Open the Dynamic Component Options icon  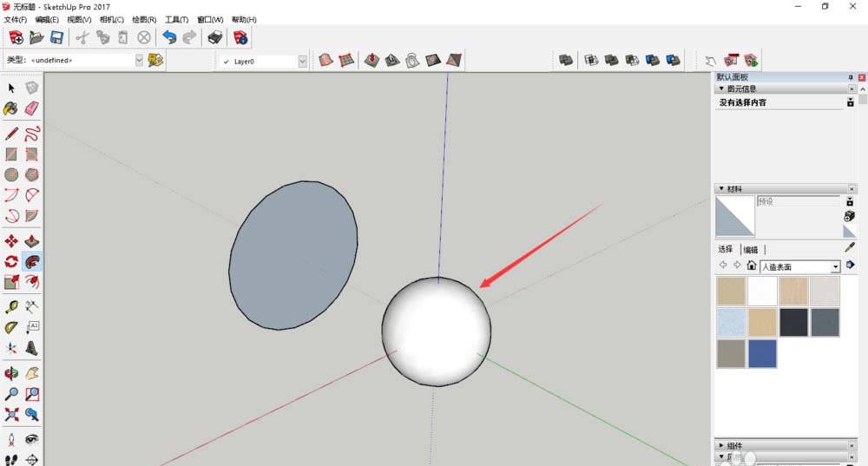731,60
